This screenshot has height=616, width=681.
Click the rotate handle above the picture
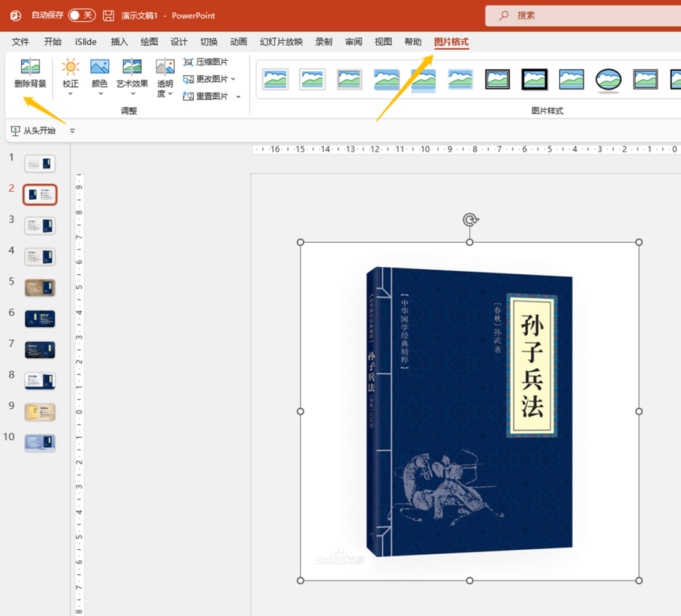coord(470,220)
